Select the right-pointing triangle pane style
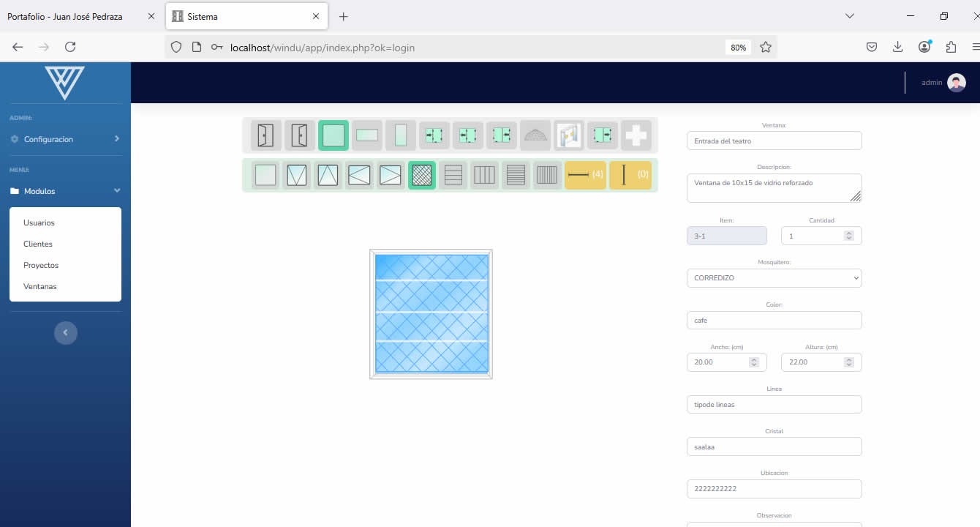The height and width of the screenshot is (527, 980). pos(391,176)
